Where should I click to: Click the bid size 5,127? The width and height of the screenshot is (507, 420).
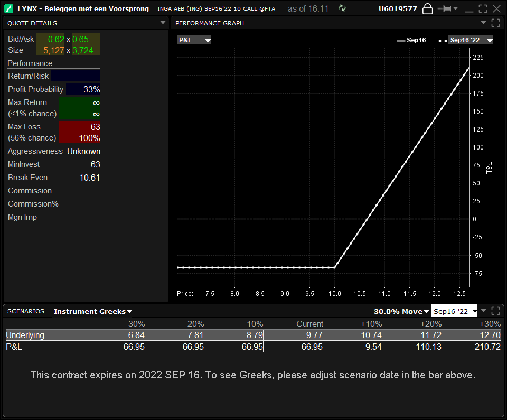[x=54, y=51]
